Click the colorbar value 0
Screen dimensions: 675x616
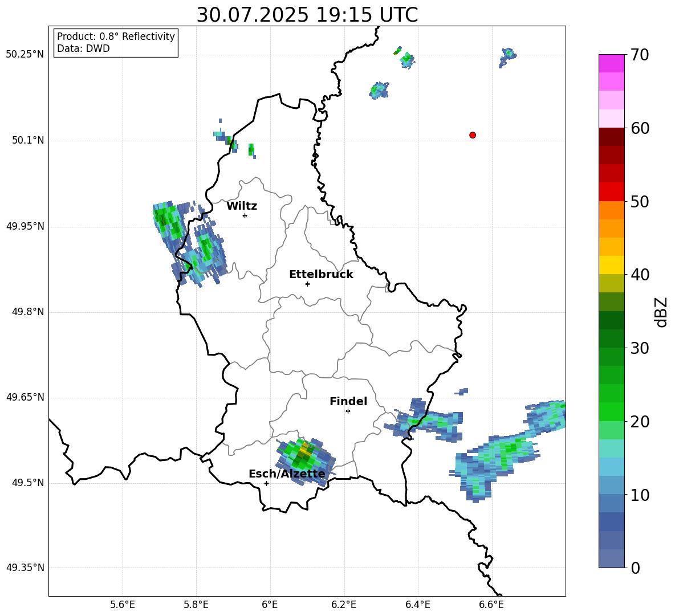point(635,568)
